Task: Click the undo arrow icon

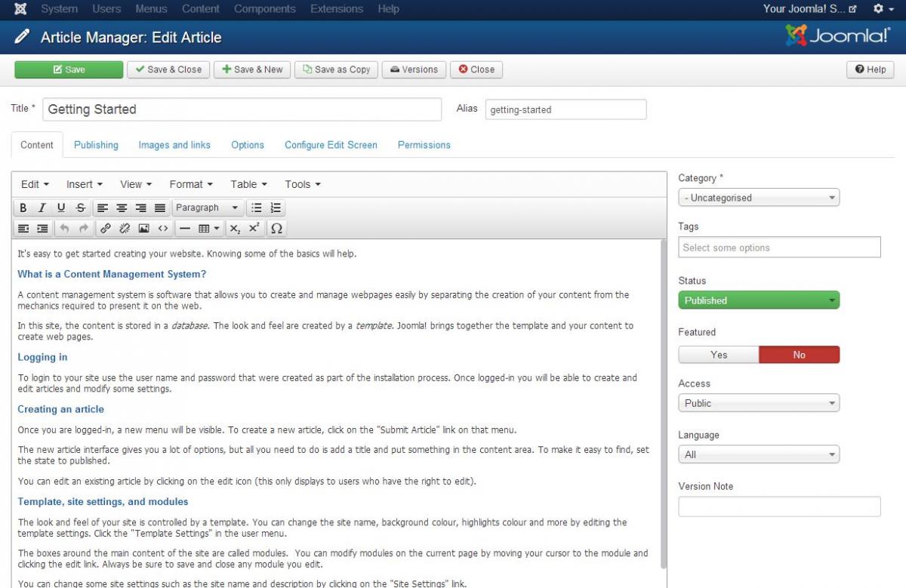Action: (64, 228)
